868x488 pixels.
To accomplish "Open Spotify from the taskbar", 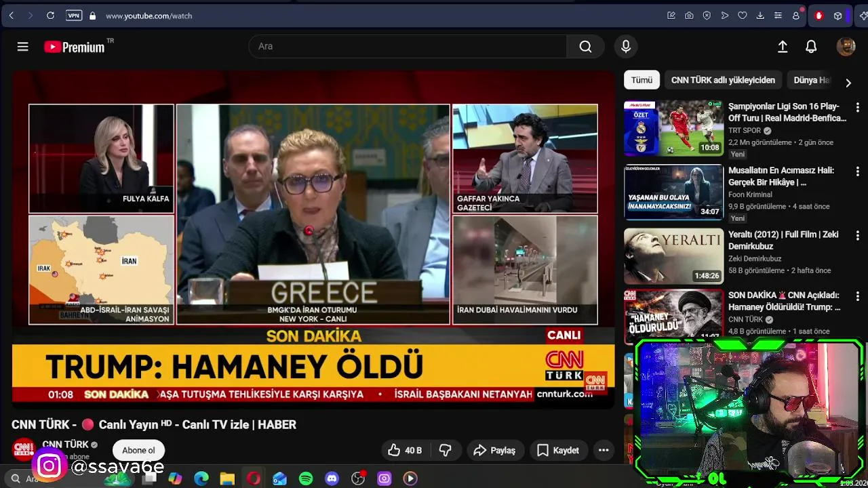I will [306, 479].
